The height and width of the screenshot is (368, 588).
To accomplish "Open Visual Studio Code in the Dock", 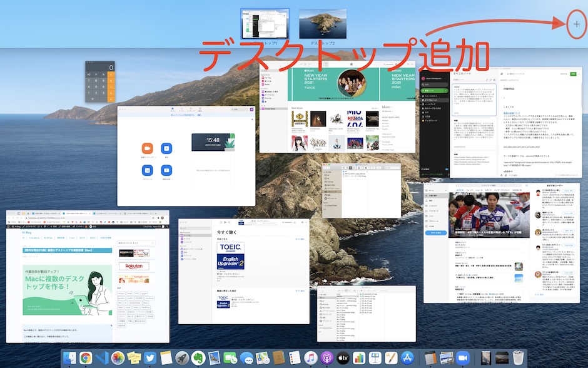I will pos(101,358).
